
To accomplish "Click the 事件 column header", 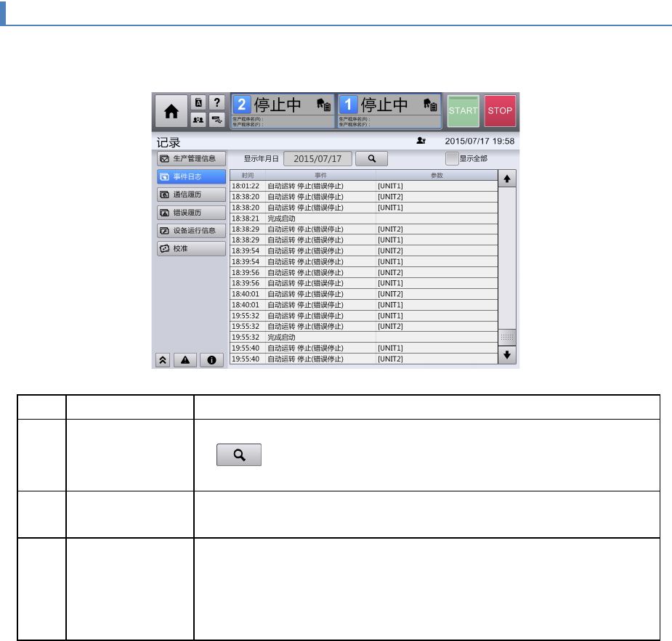I will (320, 175).
